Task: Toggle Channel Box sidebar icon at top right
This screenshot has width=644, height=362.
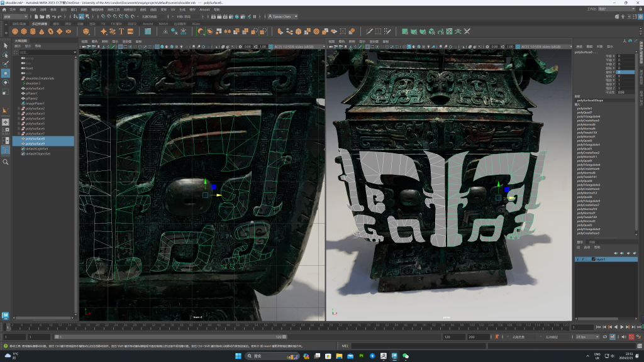Action: (x=640, y=16)
